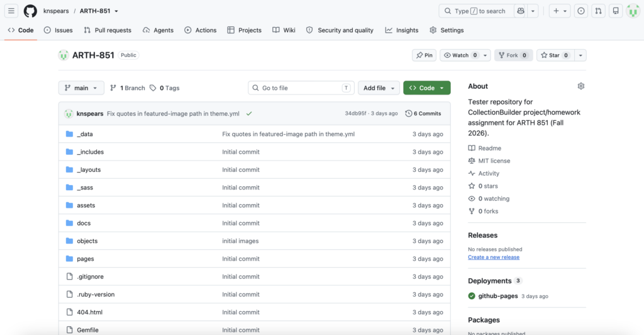Switch to the Actions tab
The width and height of the screenshot is (644, 335).
click(201, 30)
